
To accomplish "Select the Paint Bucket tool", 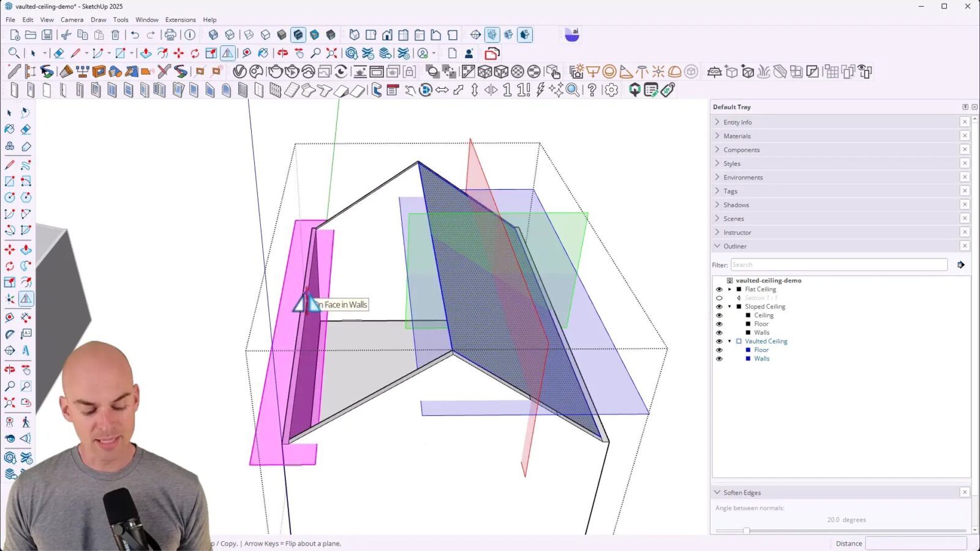I will coord(264,53).
